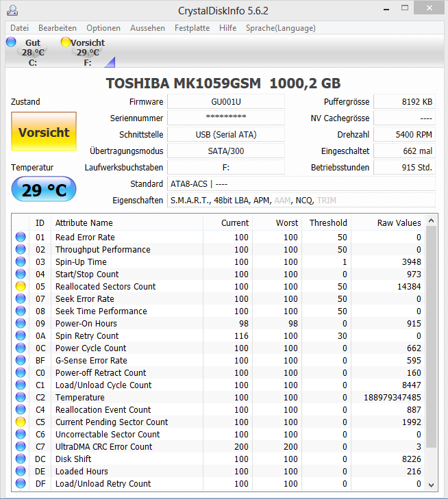Screen dimensions: 448x499
Task: Select raw value 1992 of Pending Sector Count
Action: (x=412, y=422)
